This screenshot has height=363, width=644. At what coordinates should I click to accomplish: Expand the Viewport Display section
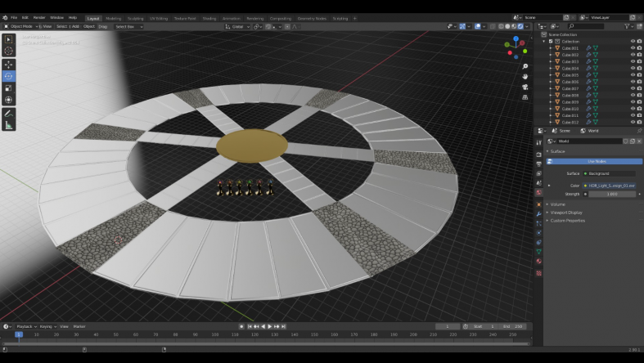567,213
